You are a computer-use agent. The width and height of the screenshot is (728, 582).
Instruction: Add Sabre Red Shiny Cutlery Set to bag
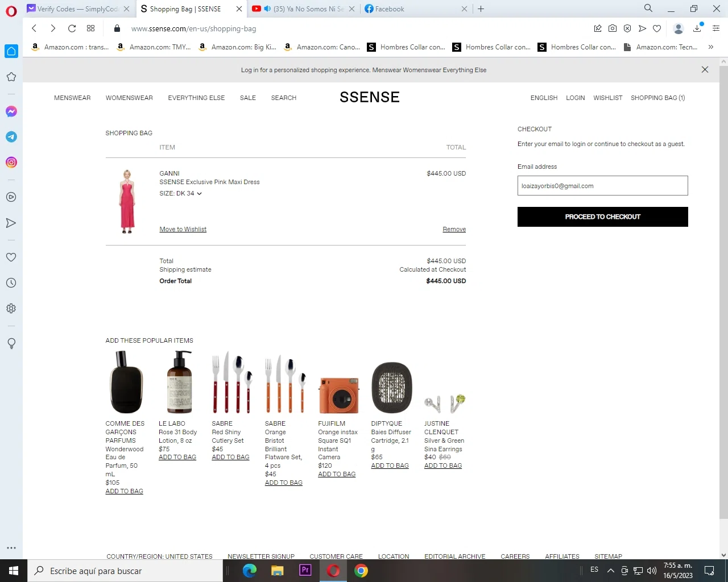point(230,457)
